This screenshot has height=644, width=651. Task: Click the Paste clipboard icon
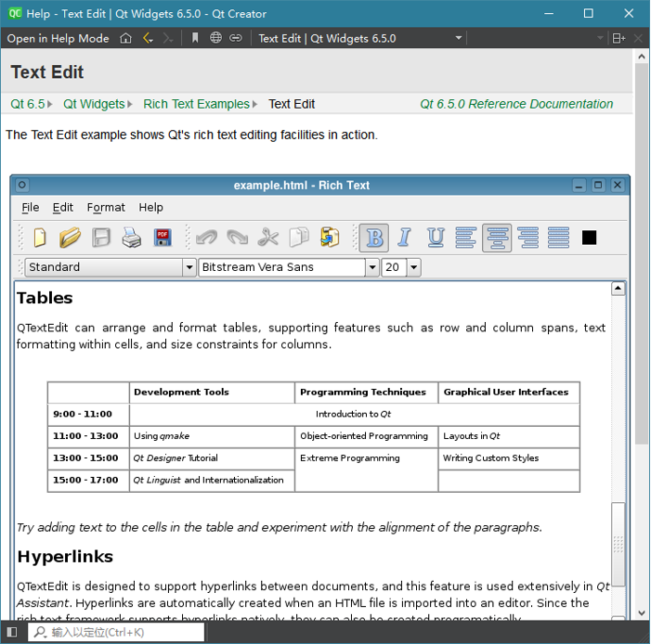click(x=330, y=238)
